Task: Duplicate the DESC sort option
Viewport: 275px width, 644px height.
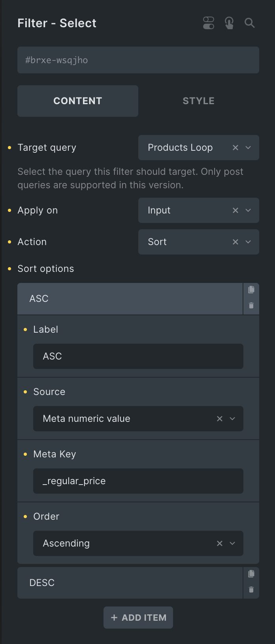Action: [251, 574]
